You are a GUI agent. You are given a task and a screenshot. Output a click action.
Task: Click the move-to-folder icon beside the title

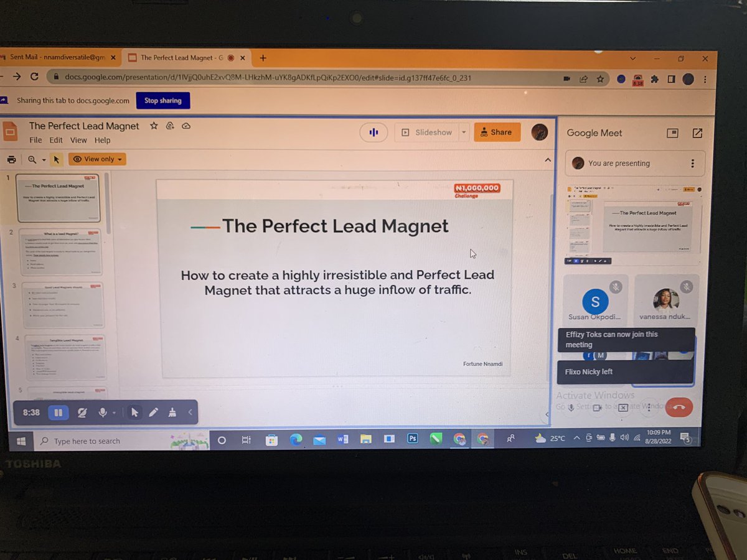(x=170, y=126)
